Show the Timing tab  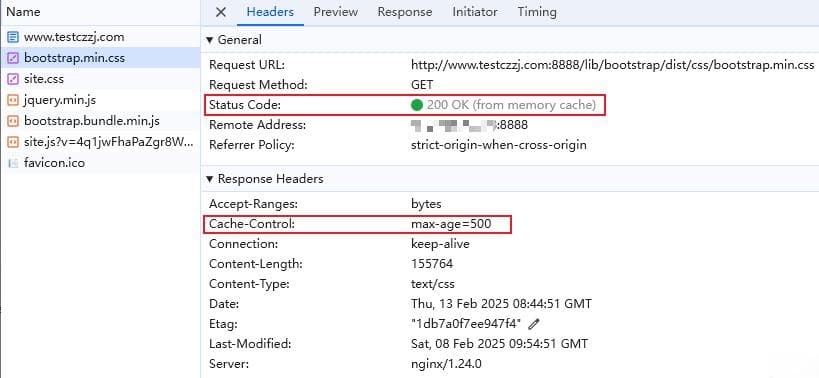(537, 12)
